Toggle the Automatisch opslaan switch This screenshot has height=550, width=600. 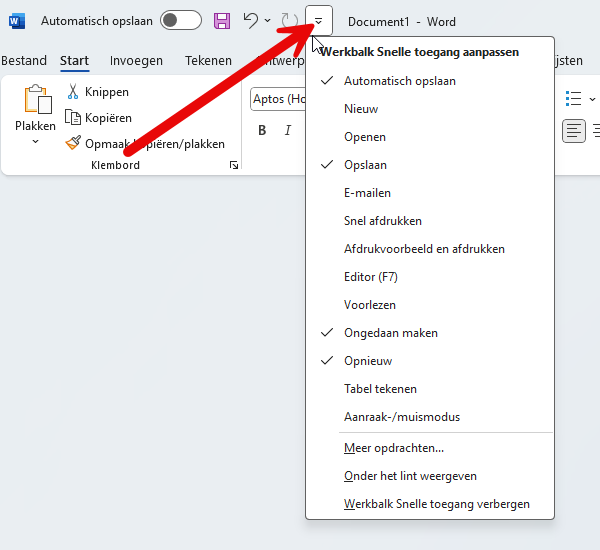(x=180, y=21)
